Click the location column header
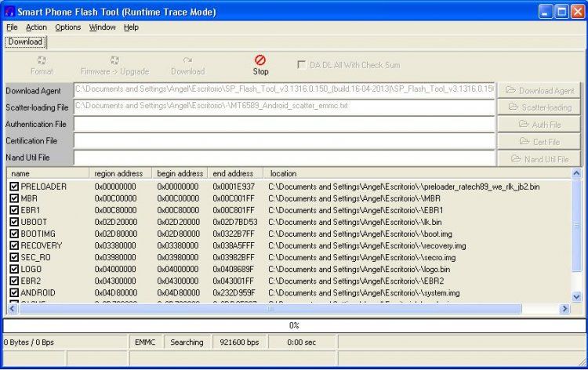This screenshot has height=370, width=588. [417, 173]
